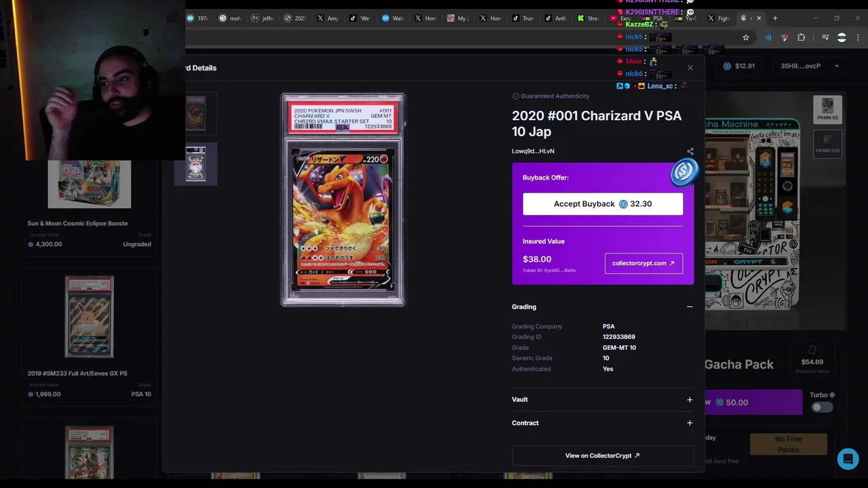Close the active browser tab
Screen dimensions: 868x488
click(x=759, y=18)
